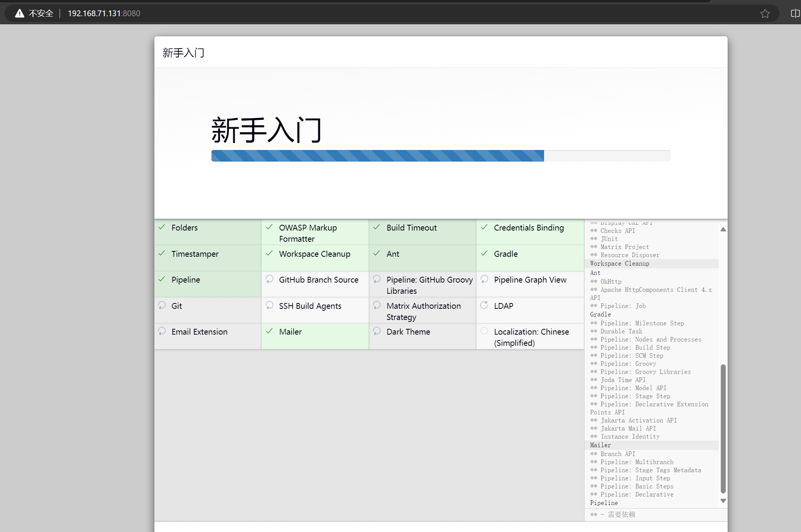Click the '** OkHttp' log line
This screenshot has height=532, width=801.
pos(606,282)
